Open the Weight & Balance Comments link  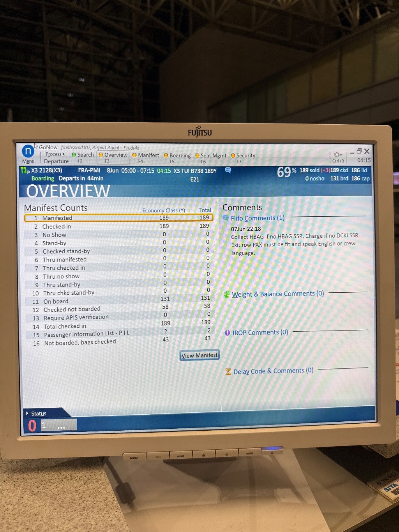pos(277,294)
